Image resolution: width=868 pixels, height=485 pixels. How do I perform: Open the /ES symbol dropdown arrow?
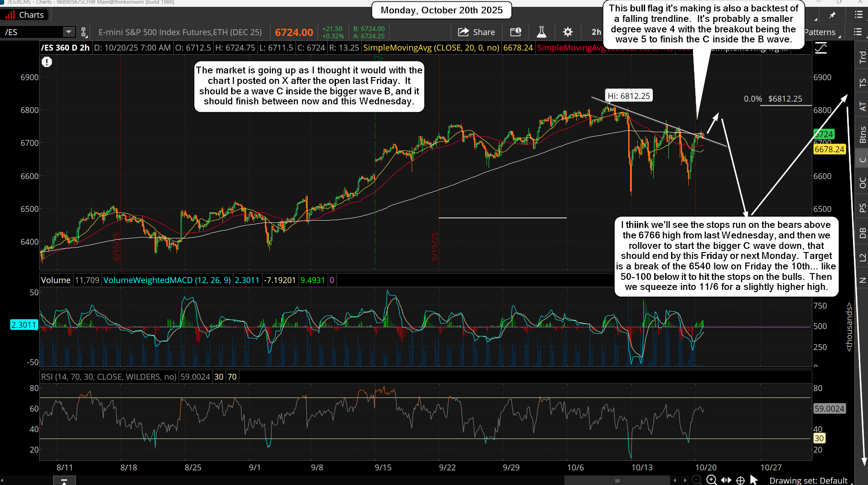[68, 32]
